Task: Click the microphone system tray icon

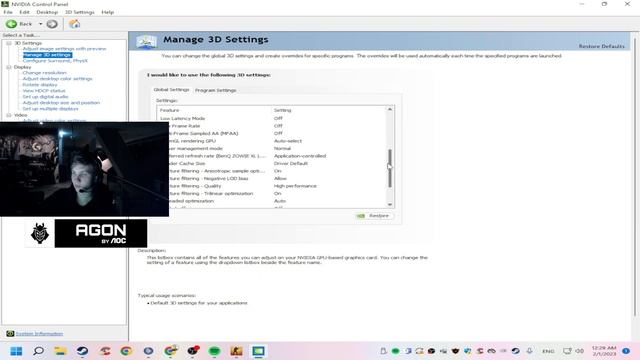Action: [529, 351]
